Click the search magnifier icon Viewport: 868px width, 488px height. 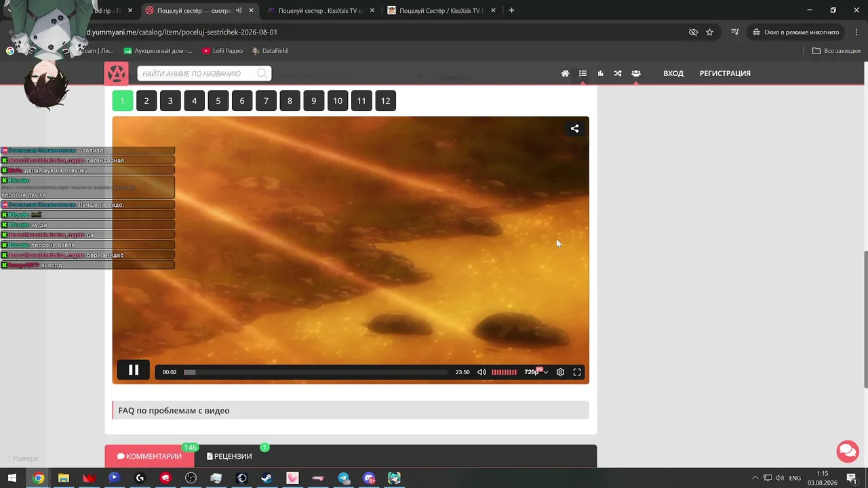[x=262, y=73]
